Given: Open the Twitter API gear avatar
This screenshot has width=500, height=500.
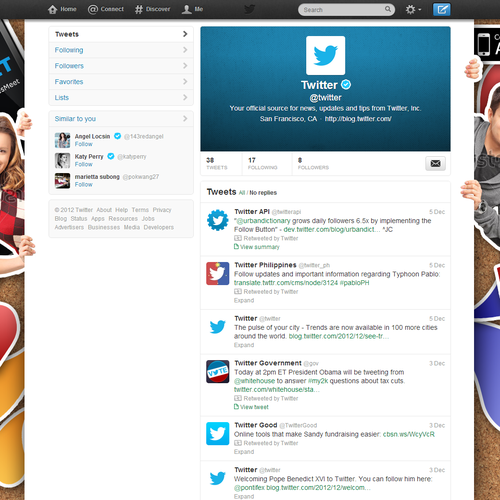Looking at the screenshot, I should (218, 220).
